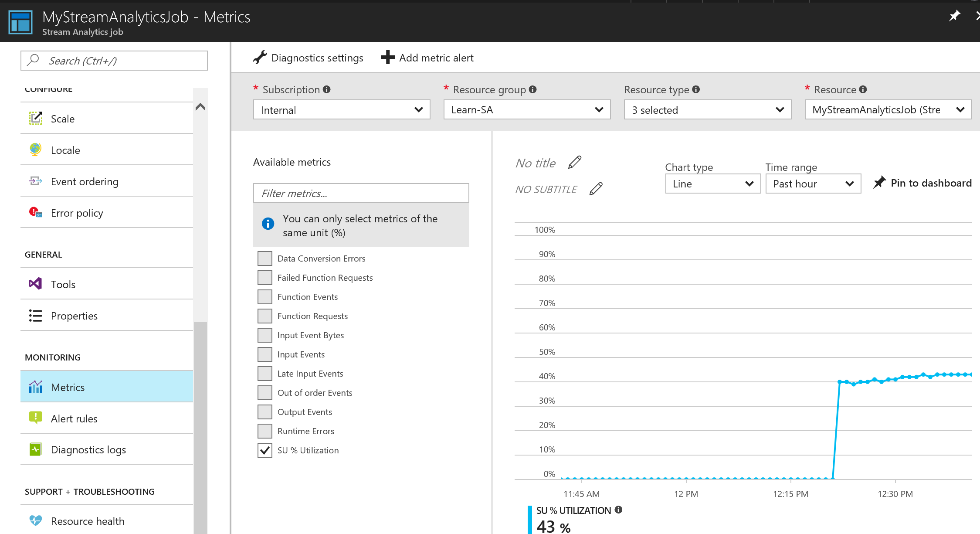The image size is (980, 534).
Task: Open the Scale menu item
Action: click(107, 118)
